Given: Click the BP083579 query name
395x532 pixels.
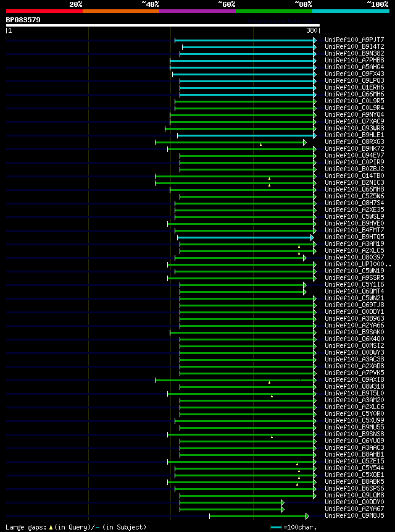Looking at the screenshot, I should coord(23,20).
